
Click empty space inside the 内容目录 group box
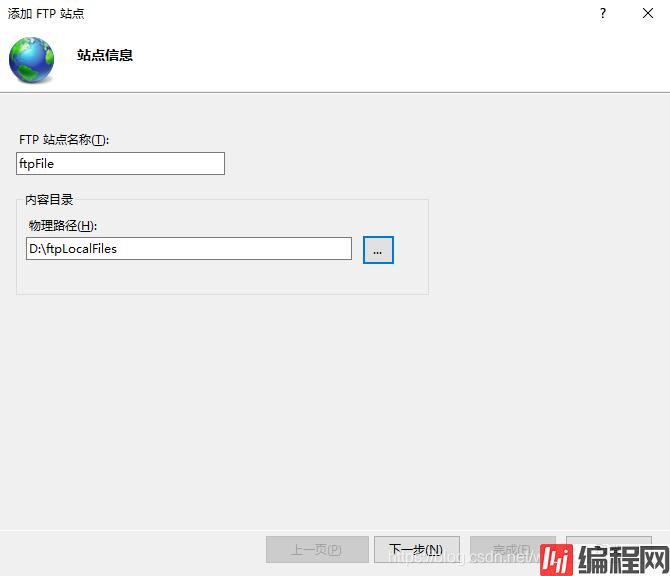tap(220, 278)
